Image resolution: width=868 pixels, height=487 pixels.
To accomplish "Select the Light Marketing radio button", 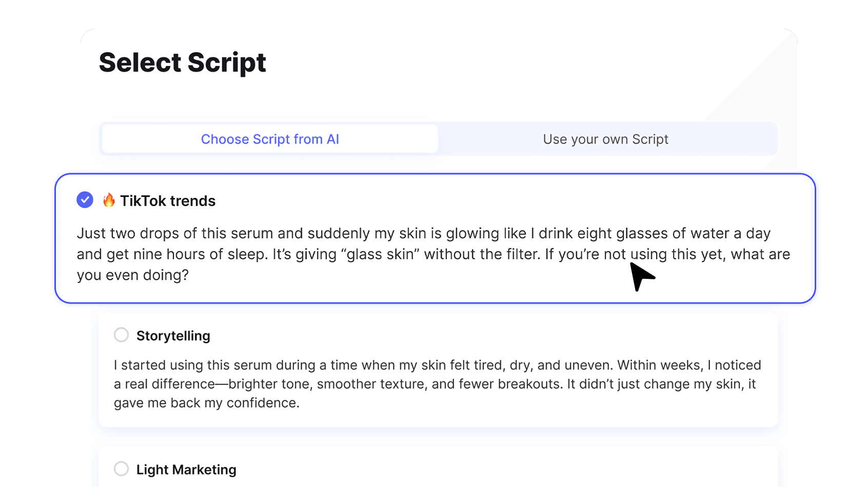I will [121, 469].
